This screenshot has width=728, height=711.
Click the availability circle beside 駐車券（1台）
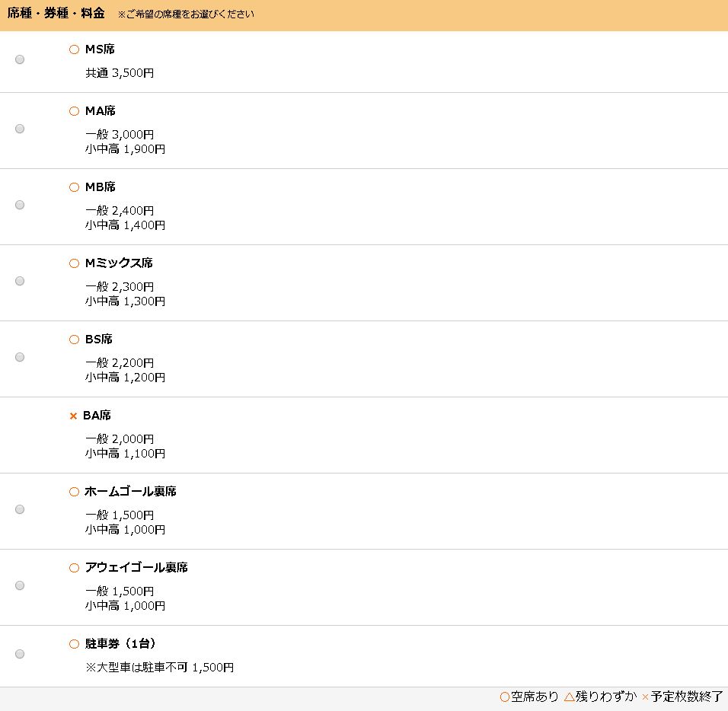point(74,644)
